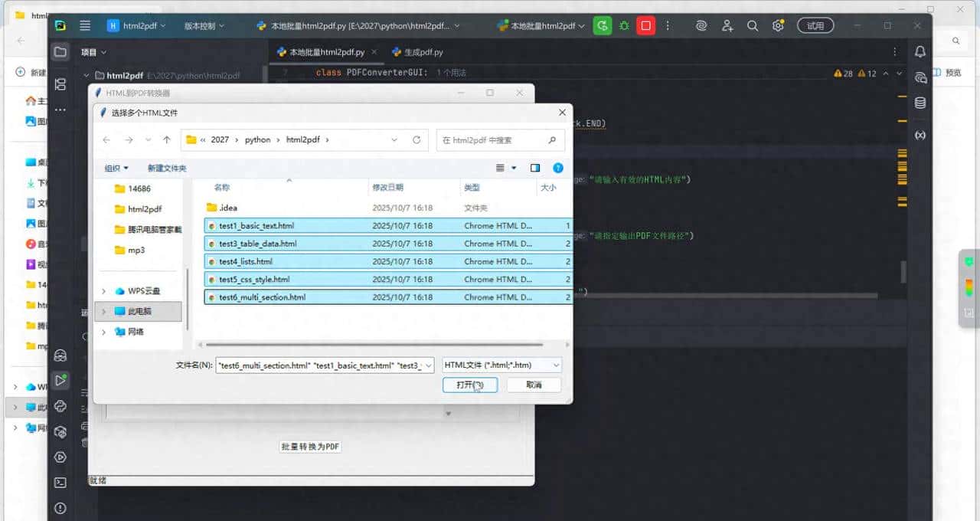Click the red Stop button in PyCharm toolbar
This screenshot has width=980, height=521.
click(x=645, y=25)
